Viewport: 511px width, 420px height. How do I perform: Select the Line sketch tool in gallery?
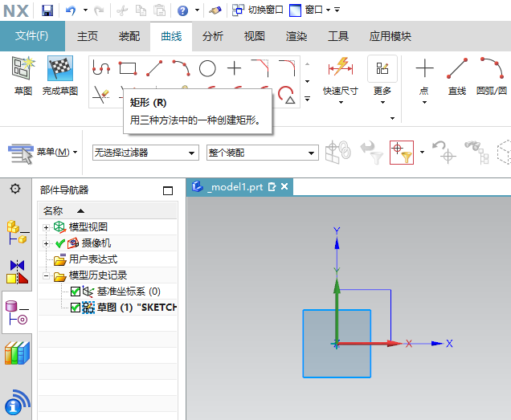154,68
